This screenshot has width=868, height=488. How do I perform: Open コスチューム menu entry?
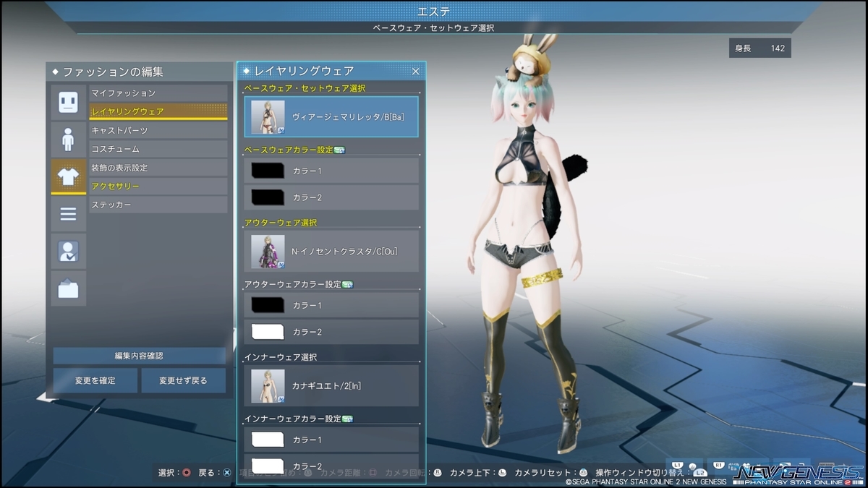click(158, 149)
